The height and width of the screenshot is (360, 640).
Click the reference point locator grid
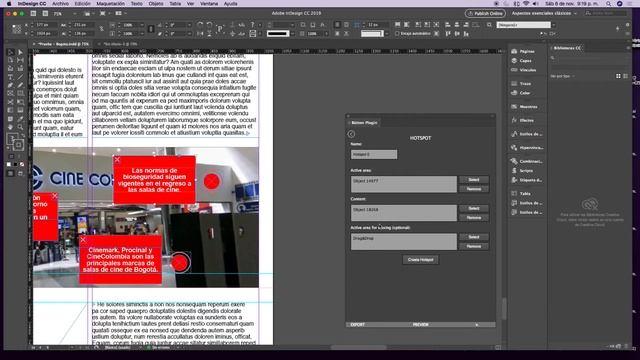click(x=16, y=29)
